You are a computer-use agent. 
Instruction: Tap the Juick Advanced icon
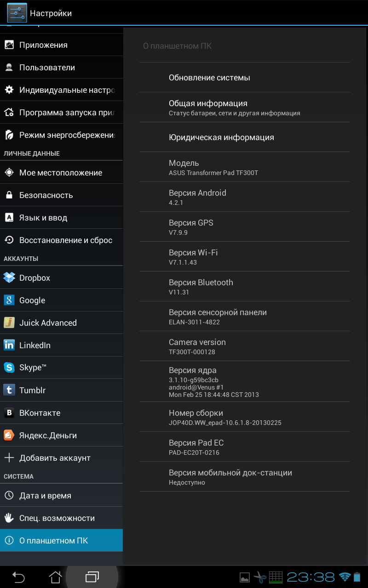click(9, 322)
